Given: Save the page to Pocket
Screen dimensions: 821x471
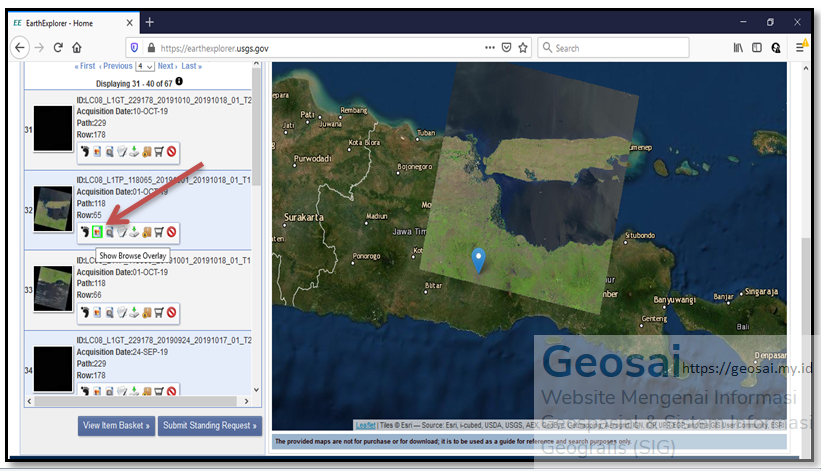Looking at the screenshot, I should pos(506,48).
